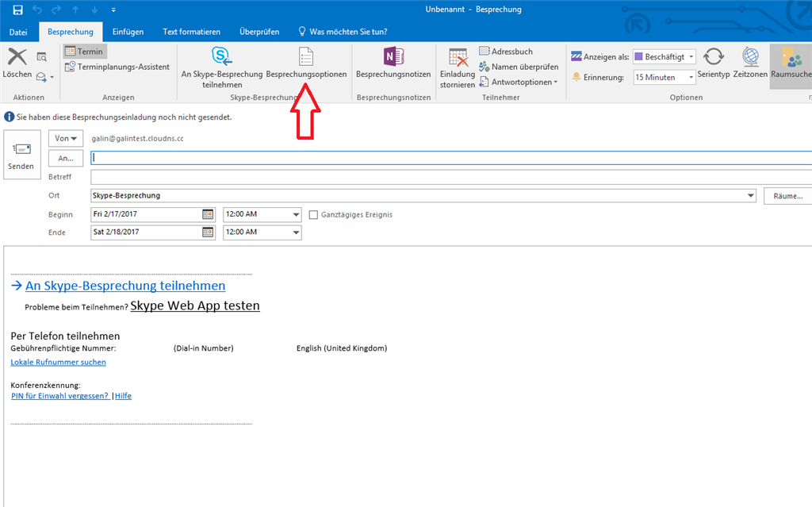Click the Ende date field Sat 2/18/2017
Screen dimensions: 812x507
point(146,232)
